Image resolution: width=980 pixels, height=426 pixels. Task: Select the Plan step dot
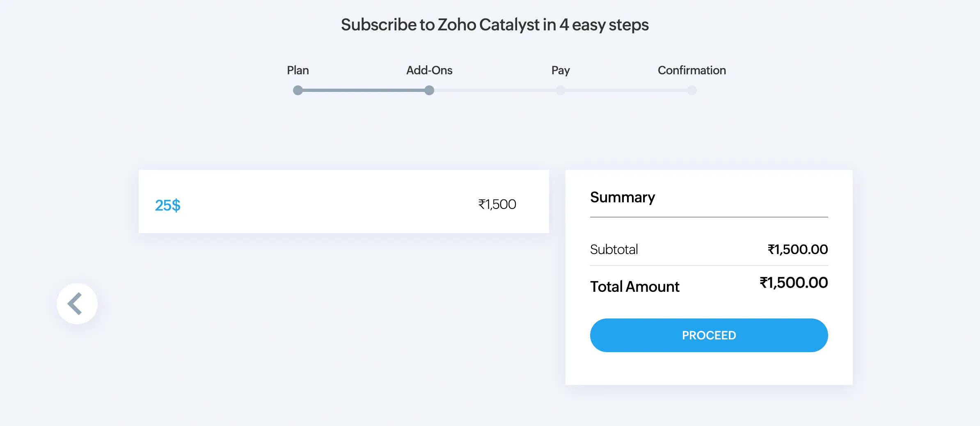coord(298,90)
